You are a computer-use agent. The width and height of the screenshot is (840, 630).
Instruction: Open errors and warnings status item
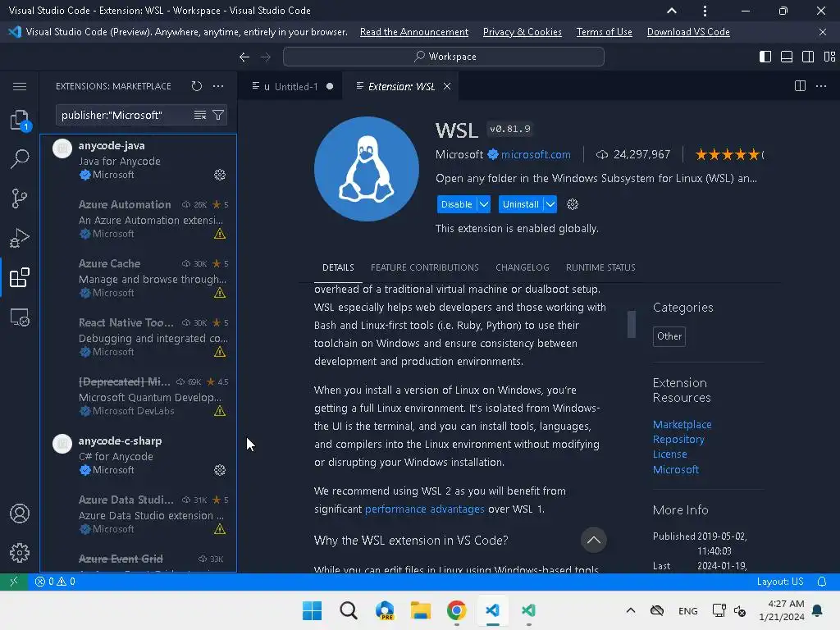55,582
